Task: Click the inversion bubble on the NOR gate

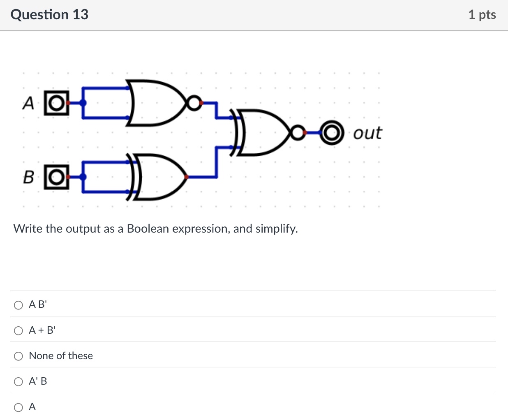Action: point(194,102)
